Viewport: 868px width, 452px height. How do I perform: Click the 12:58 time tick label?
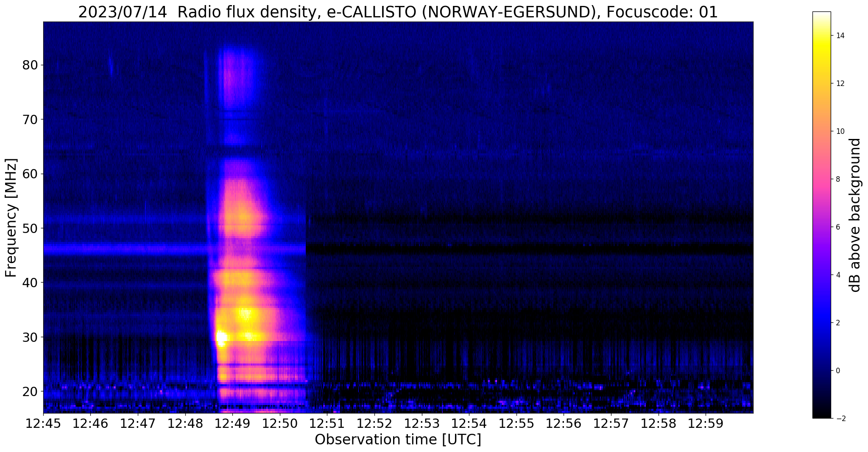point(659,423)
